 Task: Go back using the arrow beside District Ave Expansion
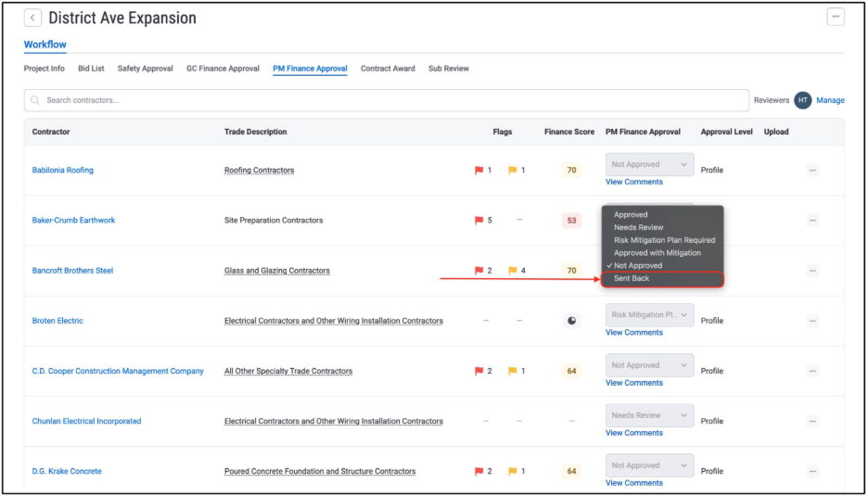pos(32,18)
